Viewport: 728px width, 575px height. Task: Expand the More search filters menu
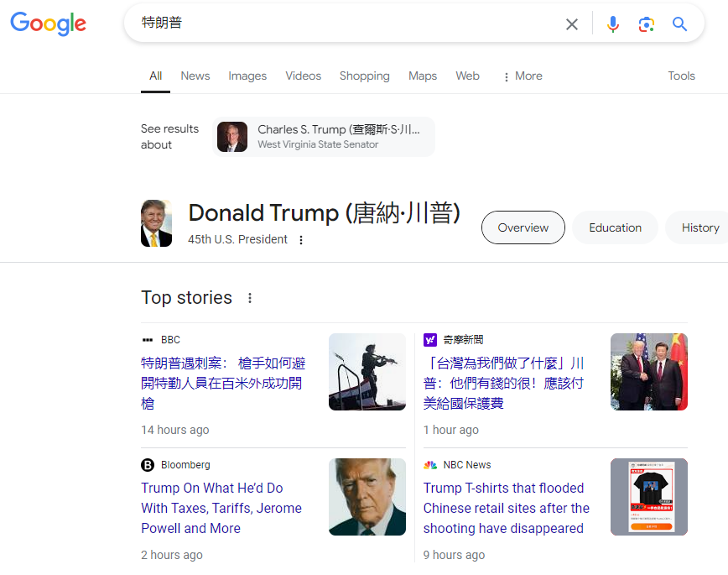coord(522,76)
